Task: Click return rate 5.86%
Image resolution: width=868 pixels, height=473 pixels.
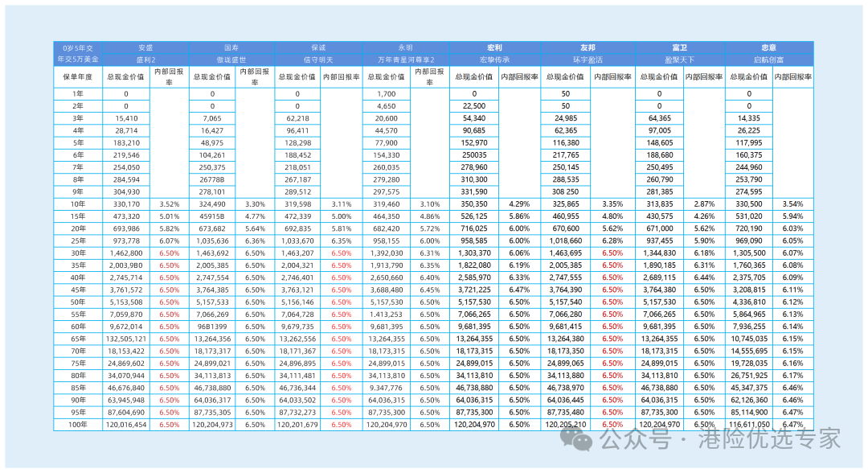Action: pyautogui.click(x=519, y=216)
